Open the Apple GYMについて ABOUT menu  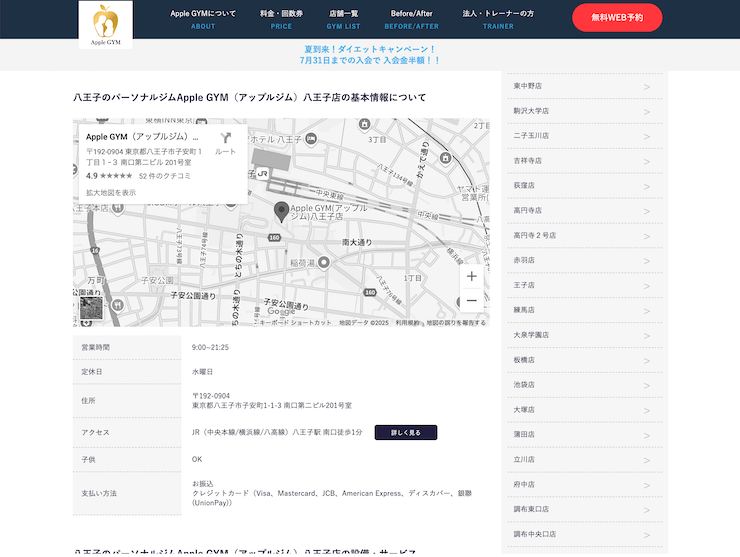point(203,19)
